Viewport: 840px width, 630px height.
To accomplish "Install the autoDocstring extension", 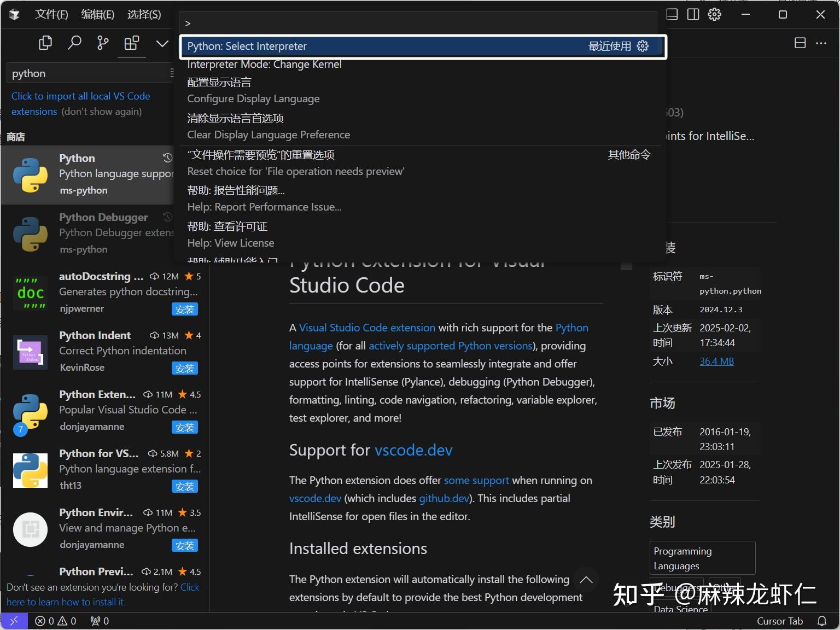I will (x=185, y=309).
